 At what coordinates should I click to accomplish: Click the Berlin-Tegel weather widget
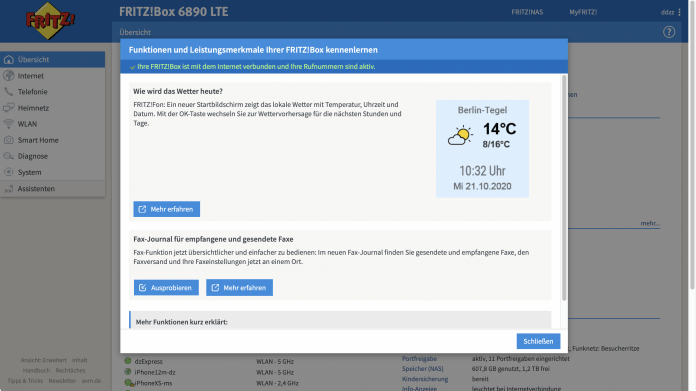482,149
